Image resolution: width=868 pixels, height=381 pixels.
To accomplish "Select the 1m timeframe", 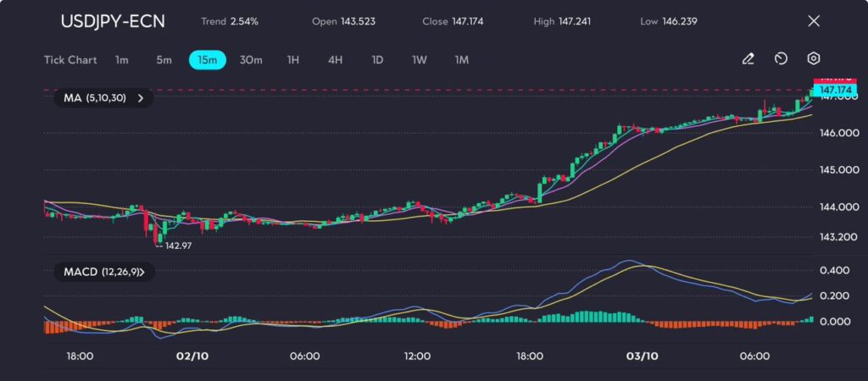I will [x=122, y=60].
